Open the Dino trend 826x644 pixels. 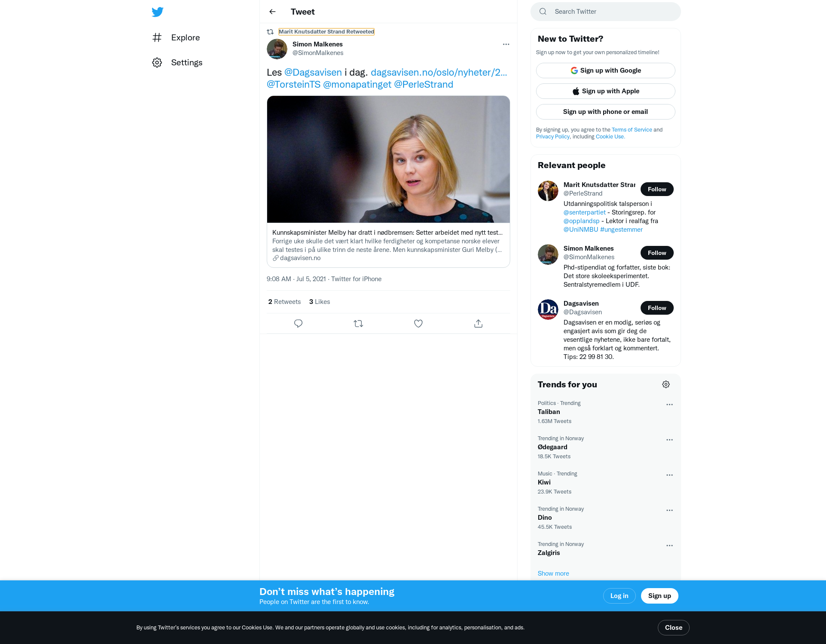click(x=605, y=518)
